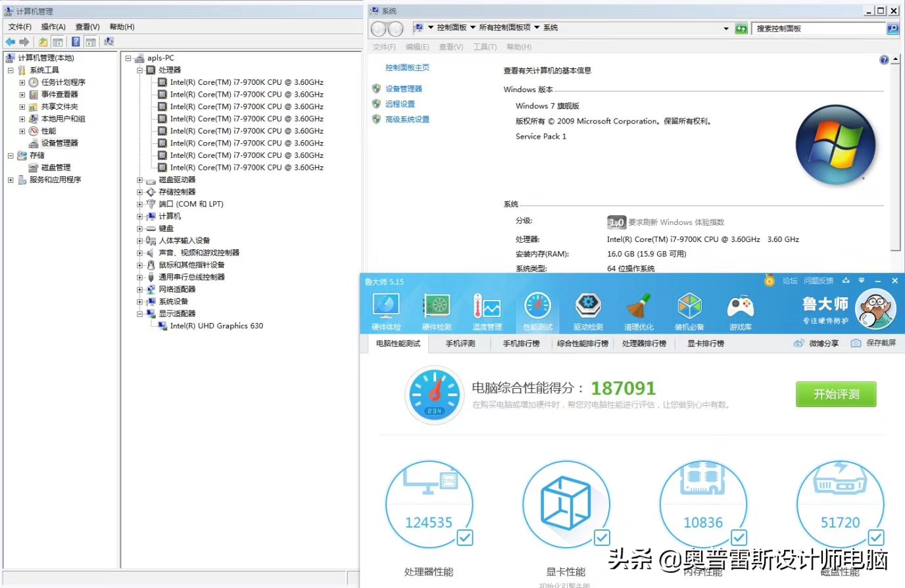Open 清理优化 cleanup optimization
This screenshot has width=905, height=588.
638,309
